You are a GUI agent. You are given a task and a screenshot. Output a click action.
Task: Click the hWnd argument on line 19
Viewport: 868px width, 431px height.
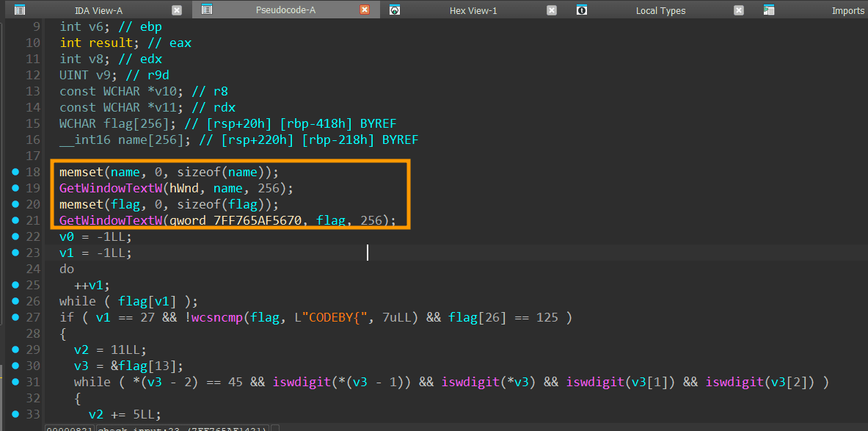(183, 188)
